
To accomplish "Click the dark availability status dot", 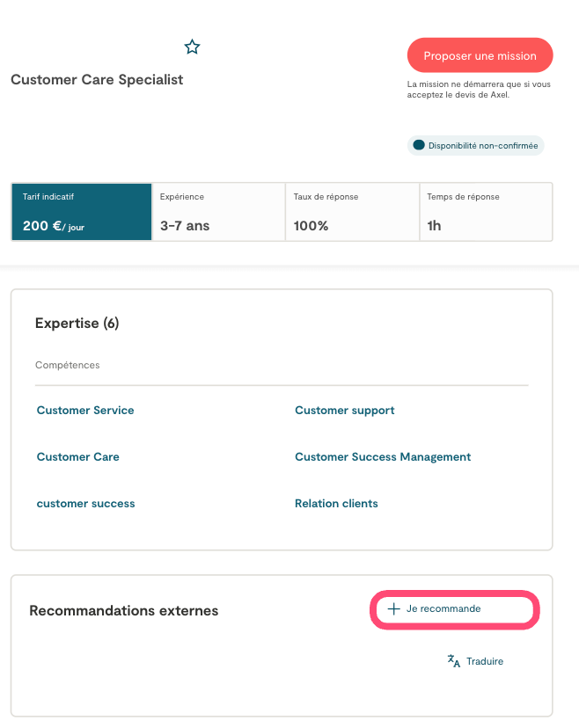I will [x=419, y=145].
